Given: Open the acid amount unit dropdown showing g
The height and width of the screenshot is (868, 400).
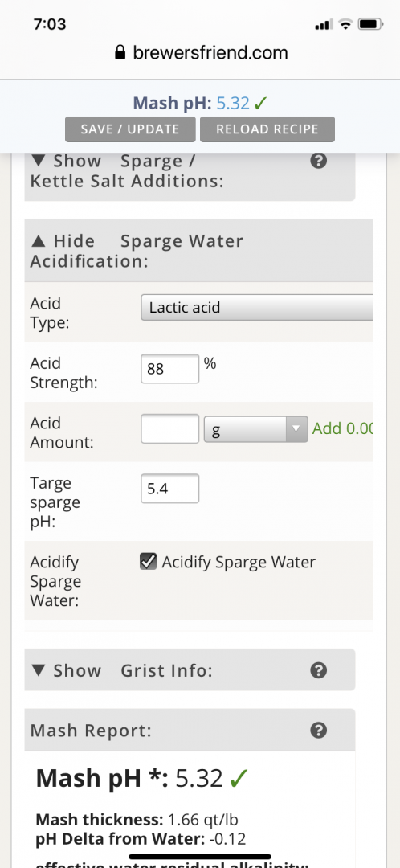Looking at the screenshot, I should pyautogui.click(x=255, y=429).
